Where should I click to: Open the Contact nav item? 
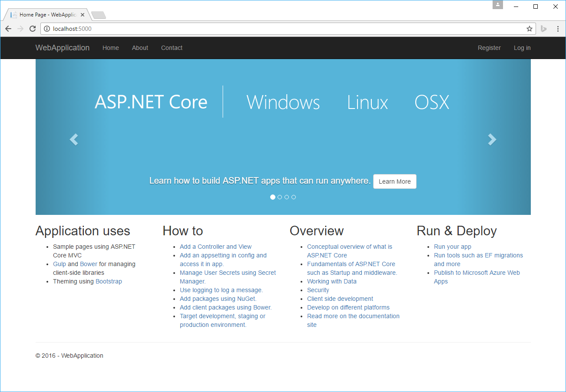click(172, 48)
